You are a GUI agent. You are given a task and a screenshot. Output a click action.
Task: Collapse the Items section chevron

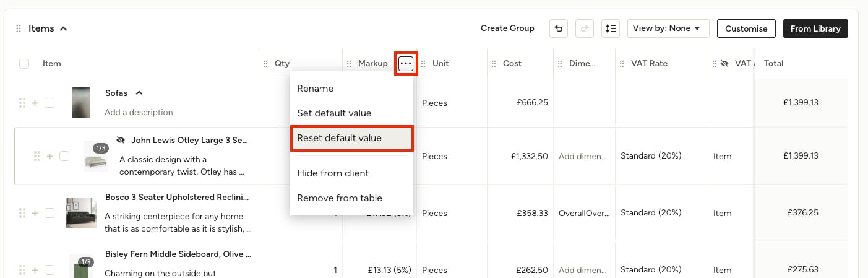(64, 28)
